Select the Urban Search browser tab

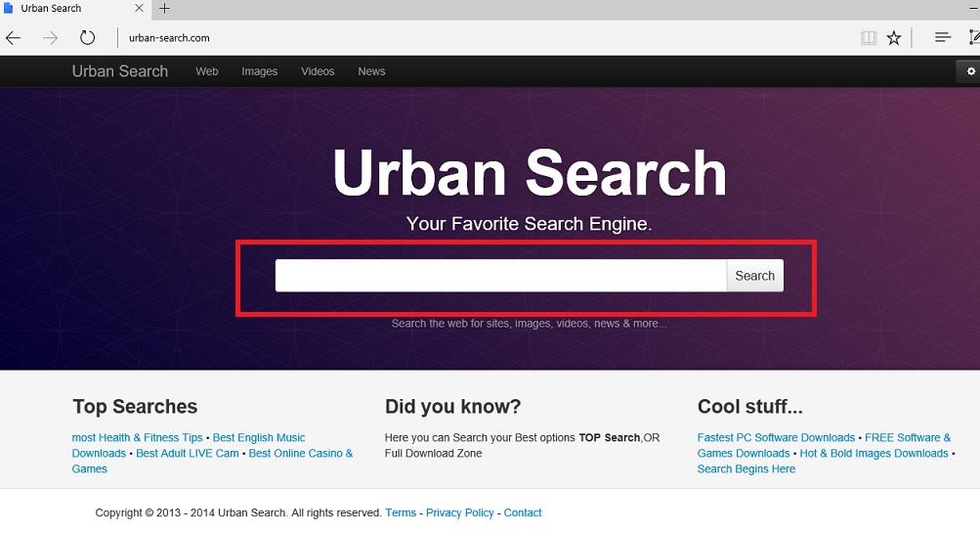point(73,8)
